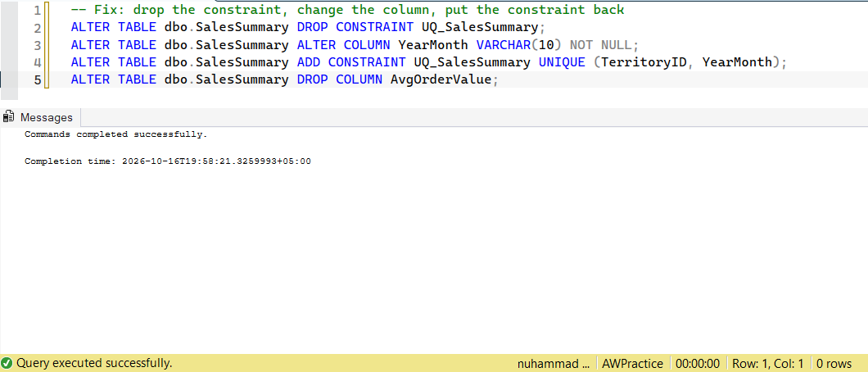
Task: Click the green success checkmark icon
Action: click(x=7, y=363)
